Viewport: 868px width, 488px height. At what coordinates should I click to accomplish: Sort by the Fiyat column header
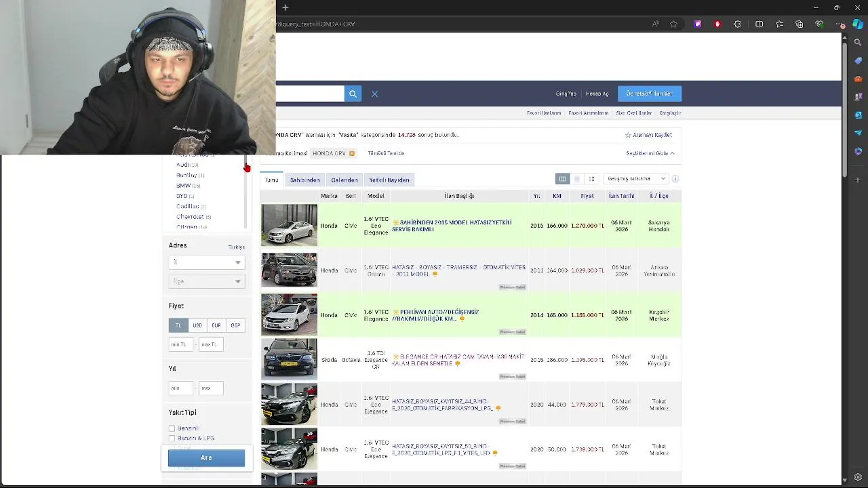[x=587, y=196]
